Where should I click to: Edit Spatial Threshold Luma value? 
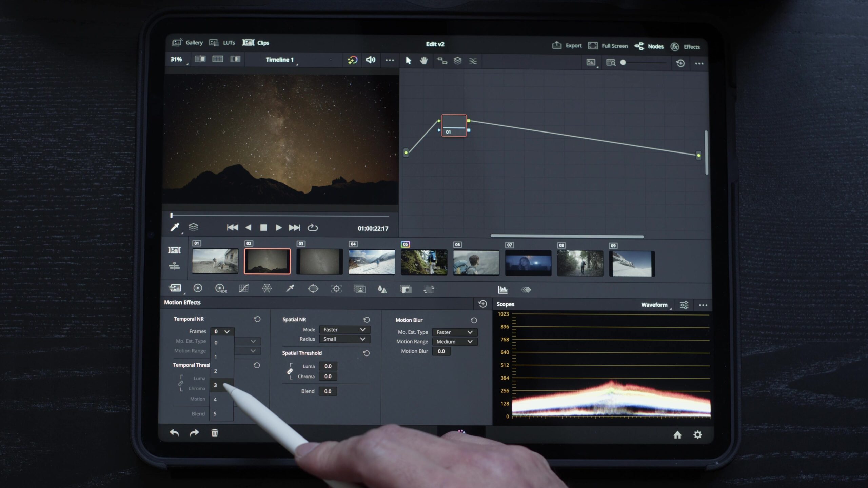(x=328, y=366)
